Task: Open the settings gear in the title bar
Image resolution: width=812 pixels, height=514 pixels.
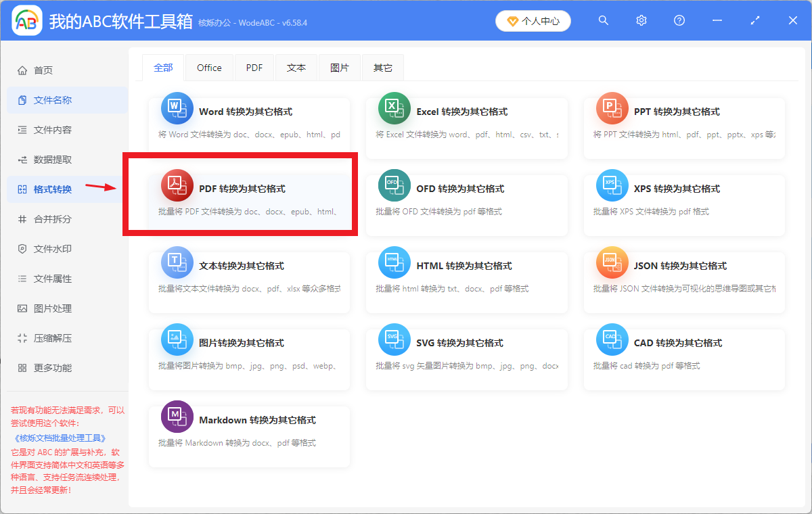Action: click(641, 20)
